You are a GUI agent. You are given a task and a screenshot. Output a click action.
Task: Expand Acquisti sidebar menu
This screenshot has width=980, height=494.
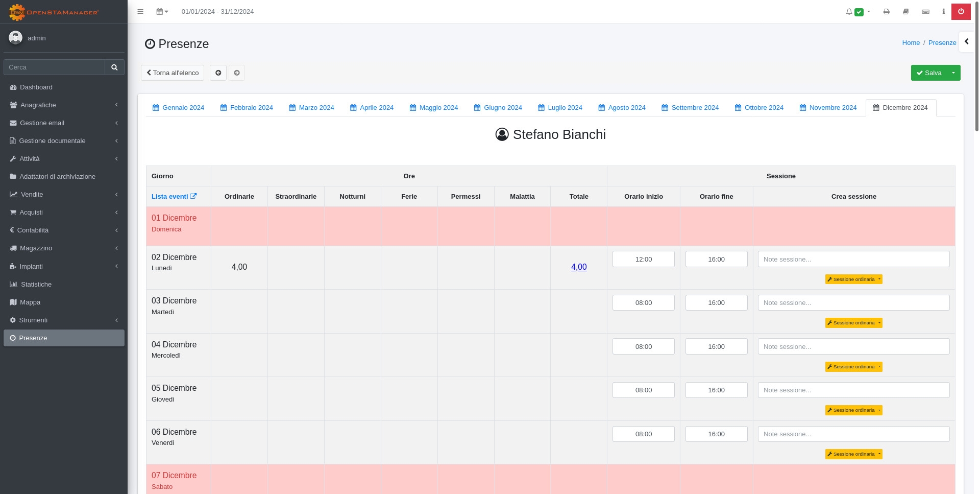click(64, 212)
